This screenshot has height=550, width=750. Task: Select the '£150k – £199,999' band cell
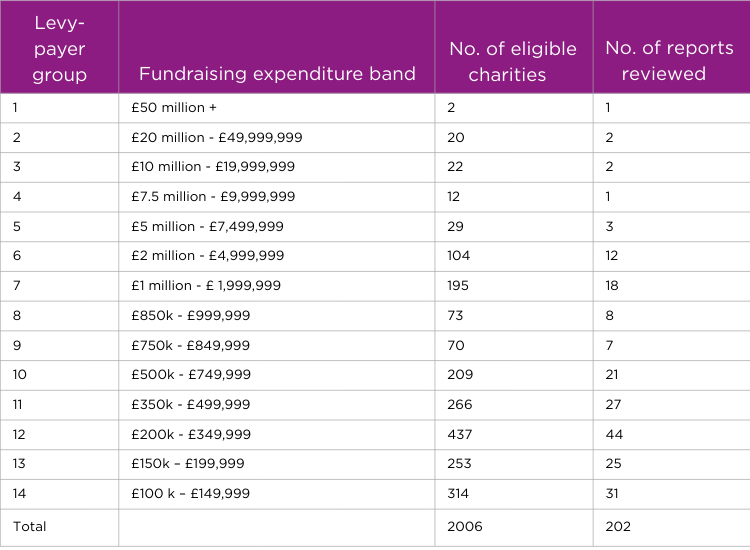tap(188, 464)
